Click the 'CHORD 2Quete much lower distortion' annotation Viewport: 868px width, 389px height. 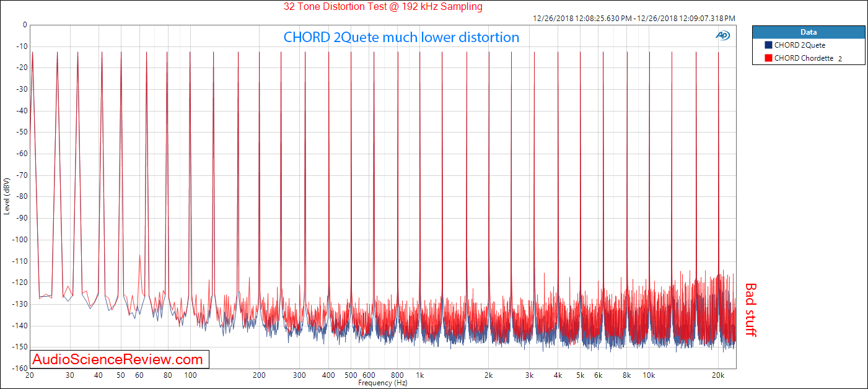(401, 37)
